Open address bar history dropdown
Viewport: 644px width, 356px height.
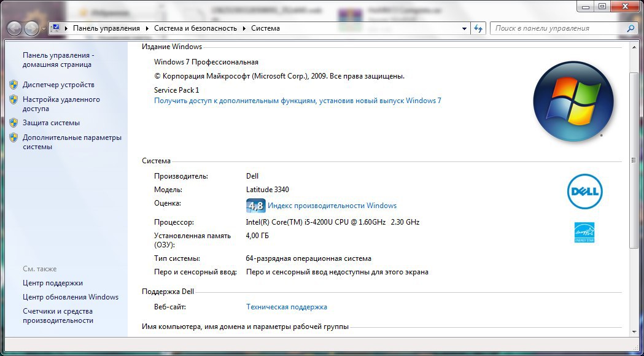(x=464, y=28)
